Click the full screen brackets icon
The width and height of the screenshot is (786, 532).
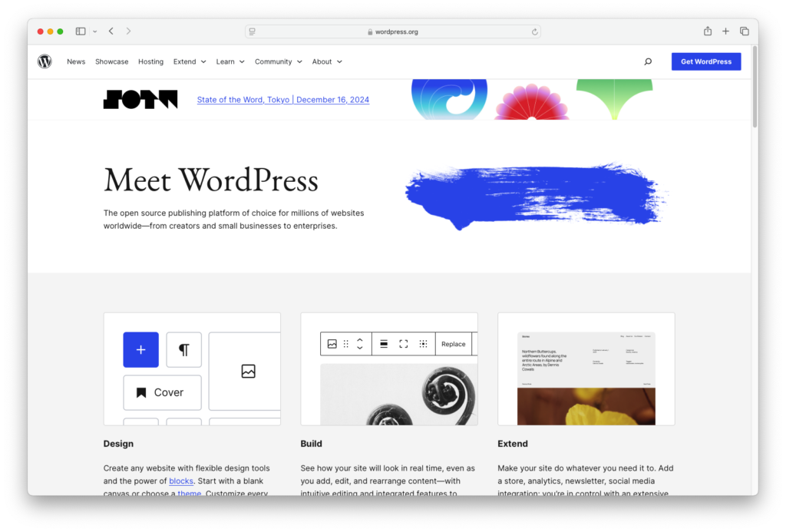(403, 343)
